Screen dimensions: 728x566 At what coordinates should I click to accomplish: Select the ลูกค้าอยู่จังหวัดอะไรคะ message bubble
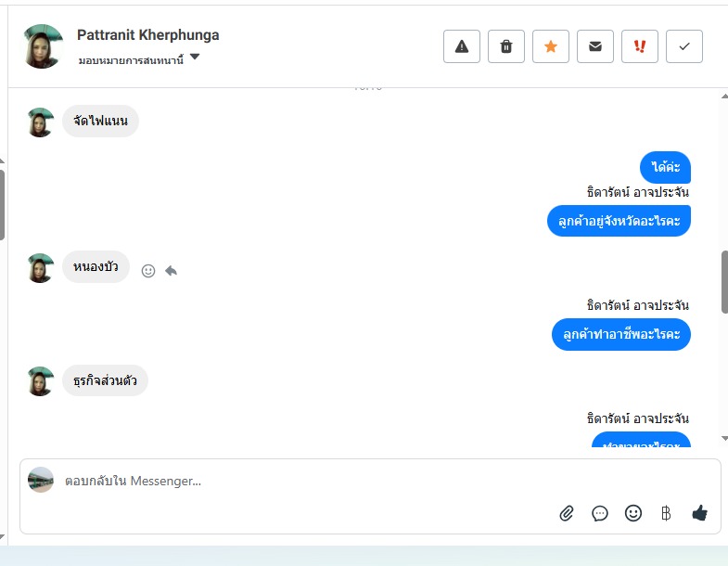coord(619,221)
